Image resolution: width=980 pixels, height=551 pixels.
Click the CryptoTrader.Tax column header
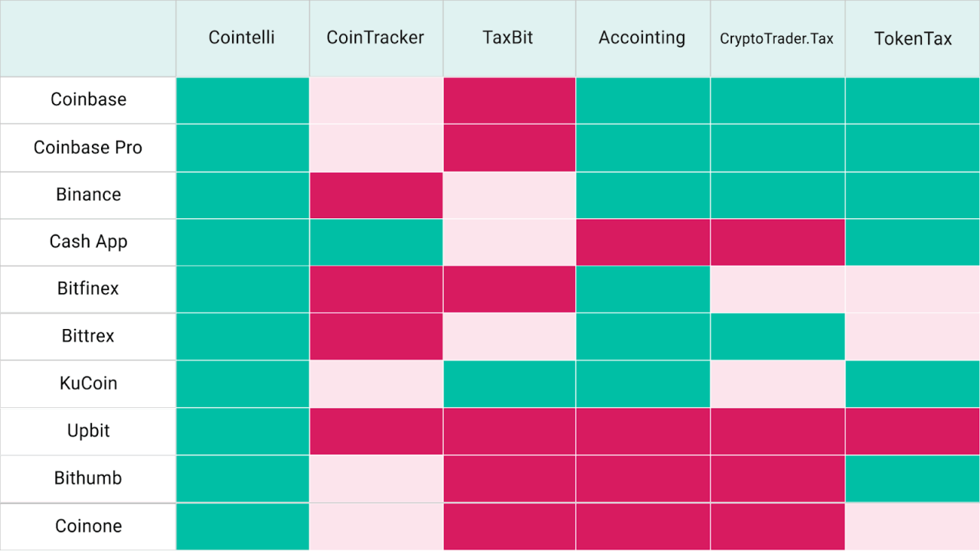[x=776, y=38]
